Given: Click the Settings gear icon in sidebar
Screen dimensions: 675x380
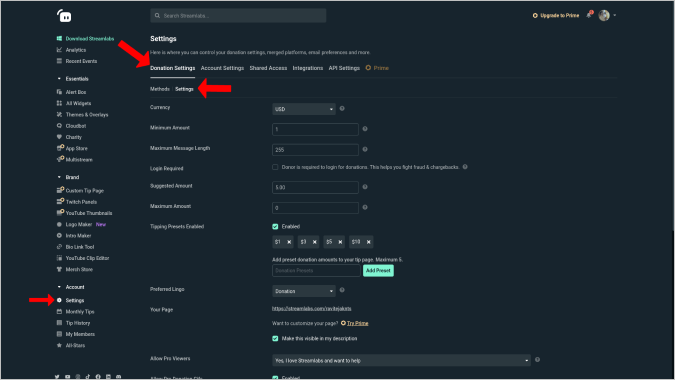Looking at the screenshot, I should 59,300.
